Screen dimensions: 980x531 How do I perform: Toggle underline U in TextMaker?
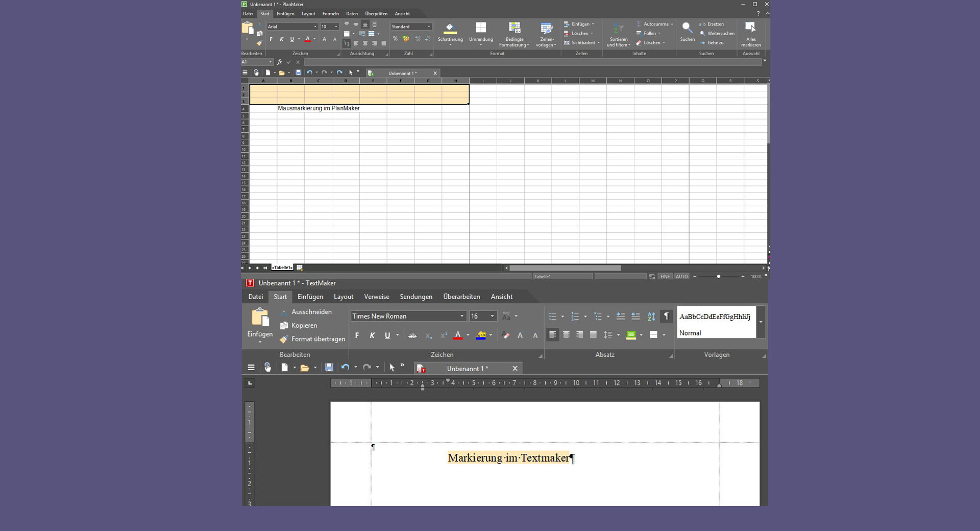coord(387,335)
